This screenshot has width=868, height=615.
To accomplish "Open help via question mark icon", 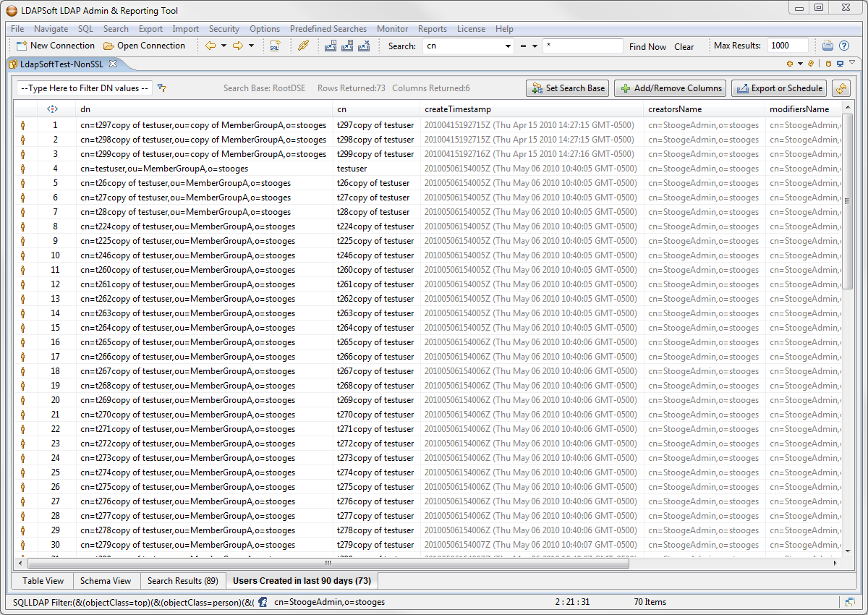I will click(x=843, y=46).
